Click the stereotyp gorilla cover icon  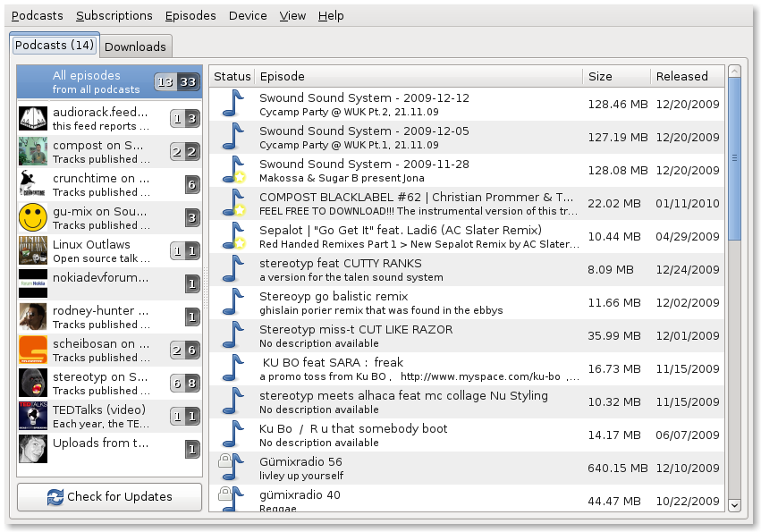[x=33, y=383]
